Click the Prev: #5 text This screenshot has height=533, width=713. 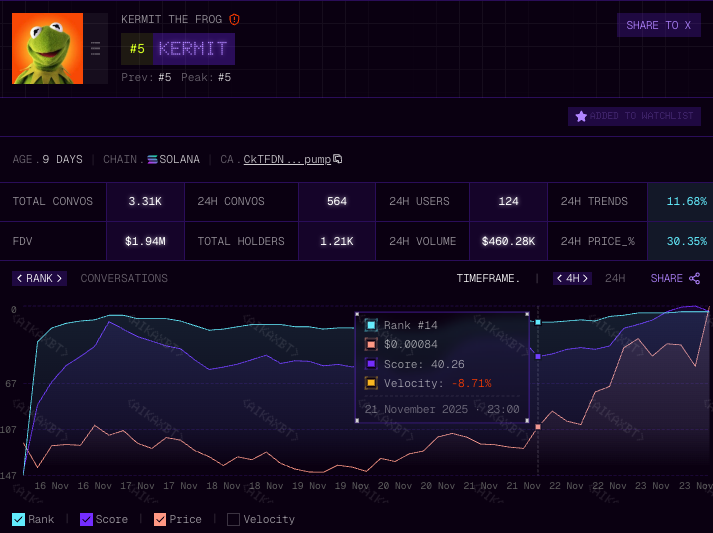(146, 78)
